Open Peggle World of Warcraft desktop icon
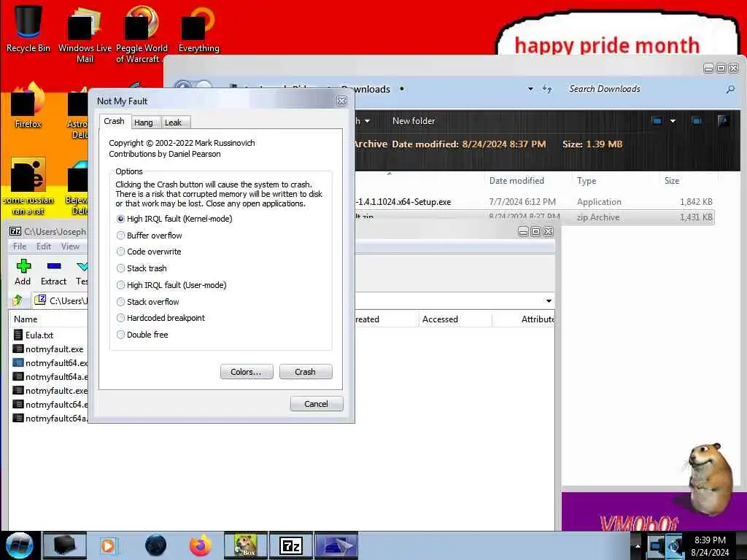The image size is (747, 560). pos(142,34)
